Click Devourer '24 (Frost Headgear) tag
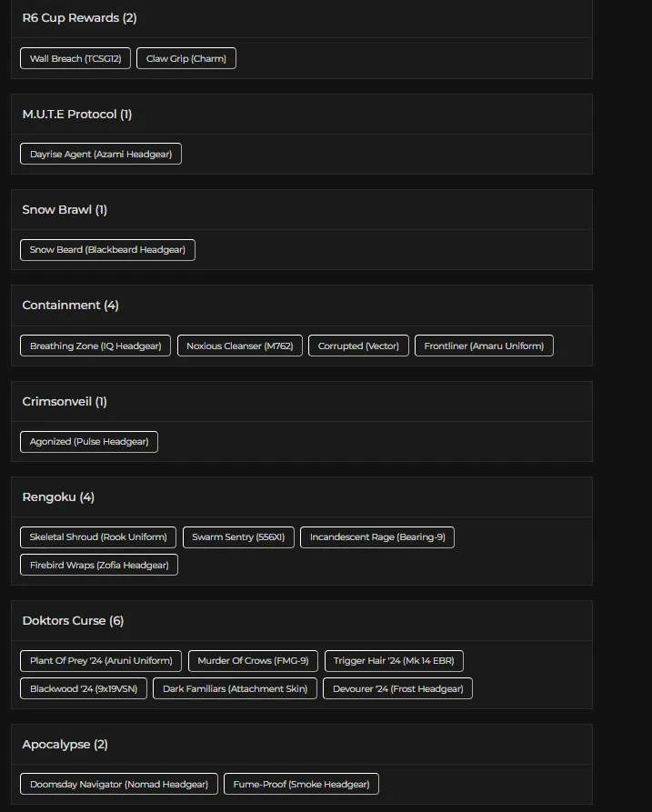 pyautogui.click(x=397, y=688)
